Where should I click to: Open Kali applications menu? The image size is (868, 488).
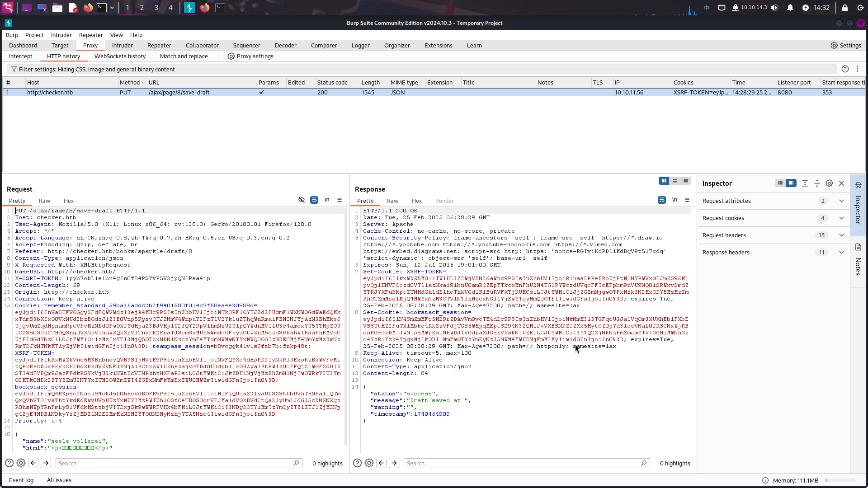[8, 8]
